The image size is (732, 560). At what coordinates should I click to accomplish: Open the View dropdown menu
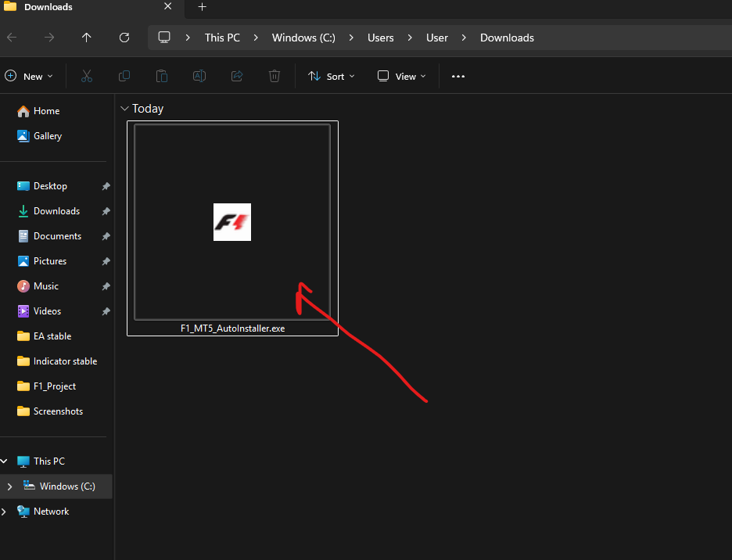pos(402,76)
